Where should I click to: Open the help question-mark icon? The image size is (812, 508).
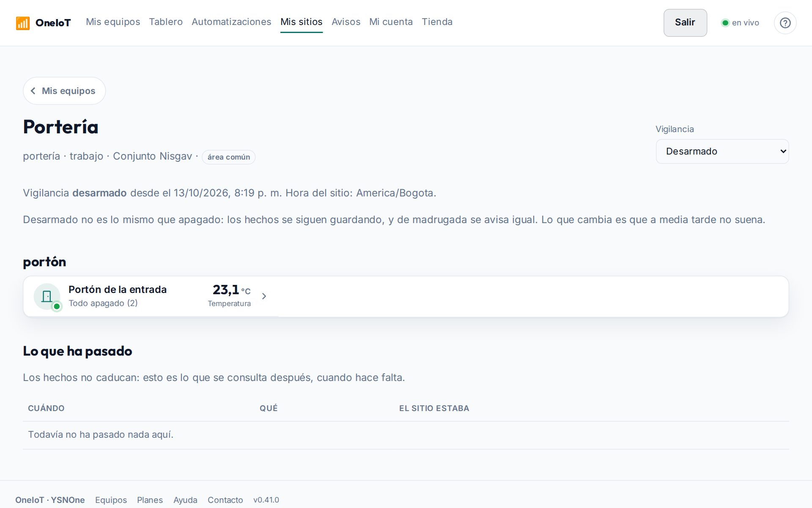pos(785,23)
